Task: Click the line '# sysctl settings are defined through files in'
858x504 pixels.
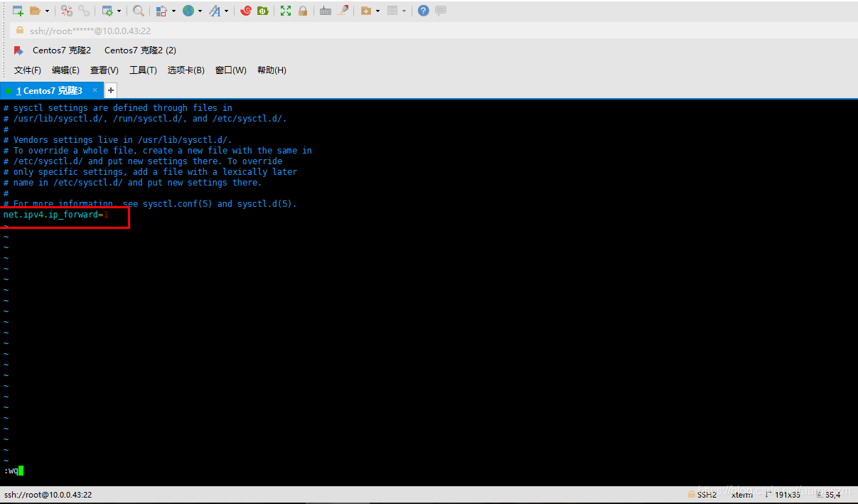Action: coord(118,108)
